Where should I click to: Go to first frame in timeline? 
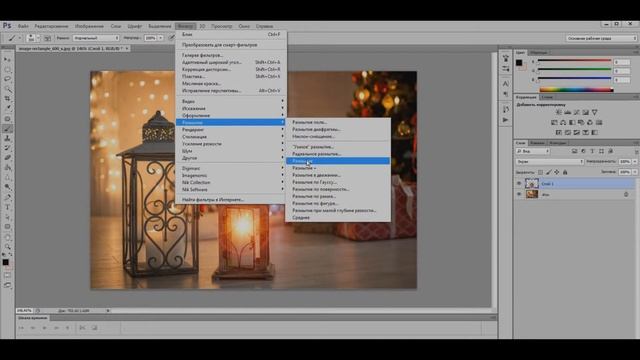[x=21, y=328]
